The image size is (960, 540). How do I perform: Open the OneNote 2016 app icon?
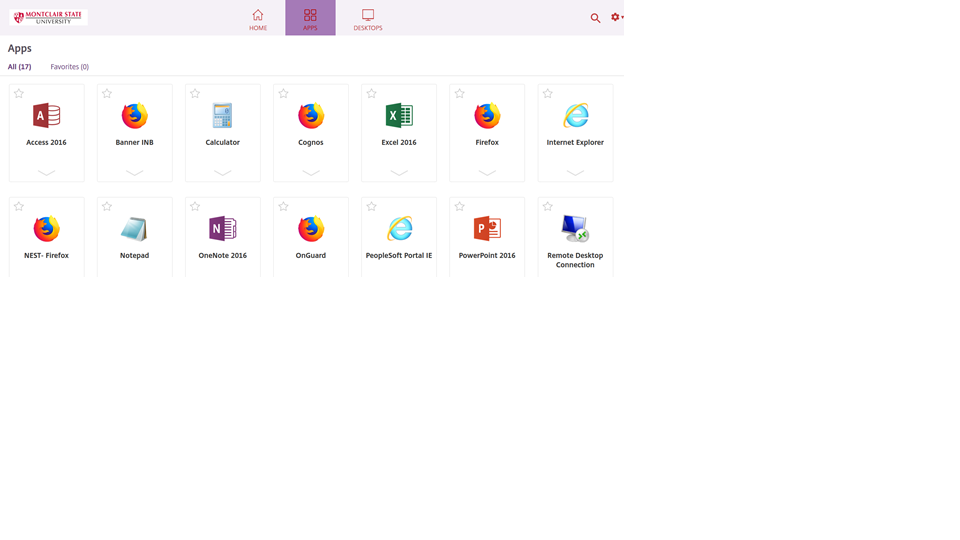tap(222, 229)
